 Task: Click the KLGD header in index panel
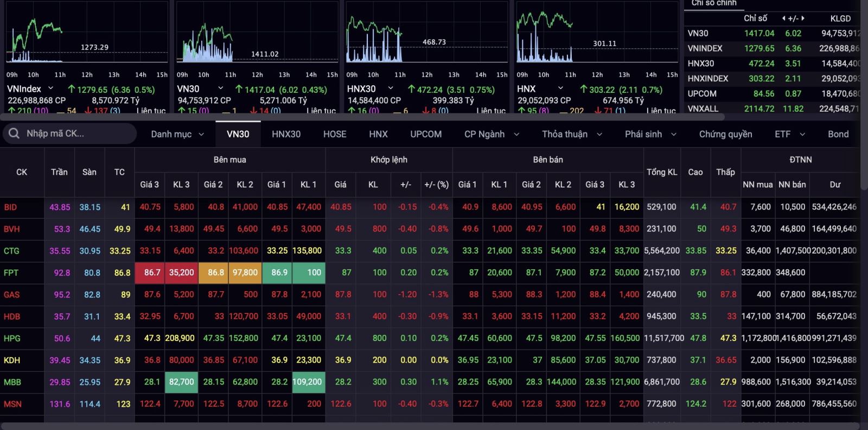[x=840, y=18]
